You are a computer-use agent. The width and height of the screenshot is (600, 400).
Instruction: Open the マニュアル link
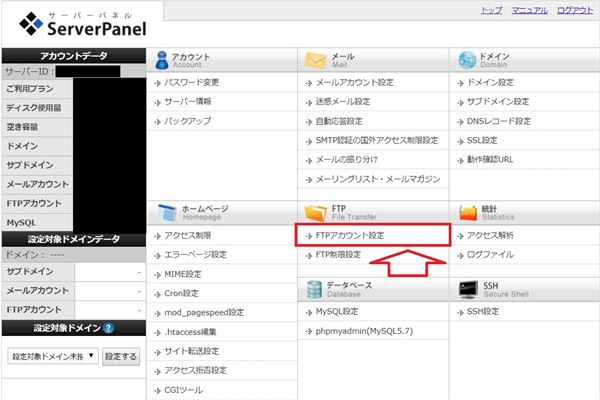click(x=530, y=10)
